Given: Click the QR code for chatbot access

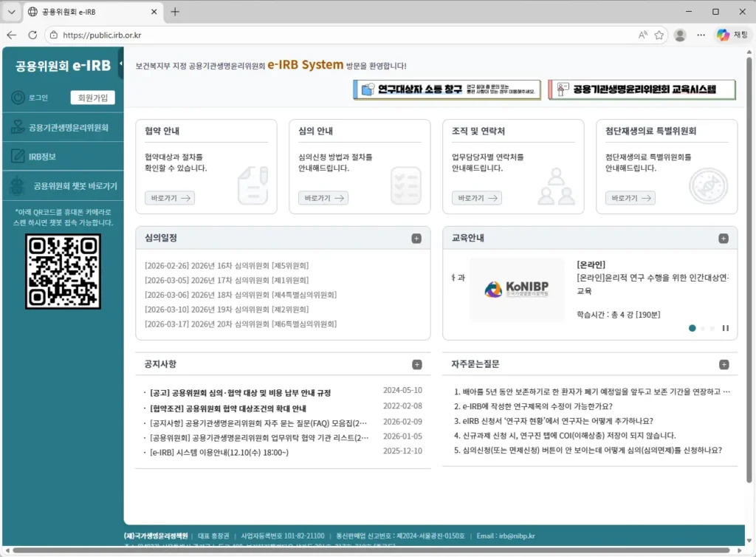Looking at the screenshot, I should pyautogui.click(x=63, y=271).
